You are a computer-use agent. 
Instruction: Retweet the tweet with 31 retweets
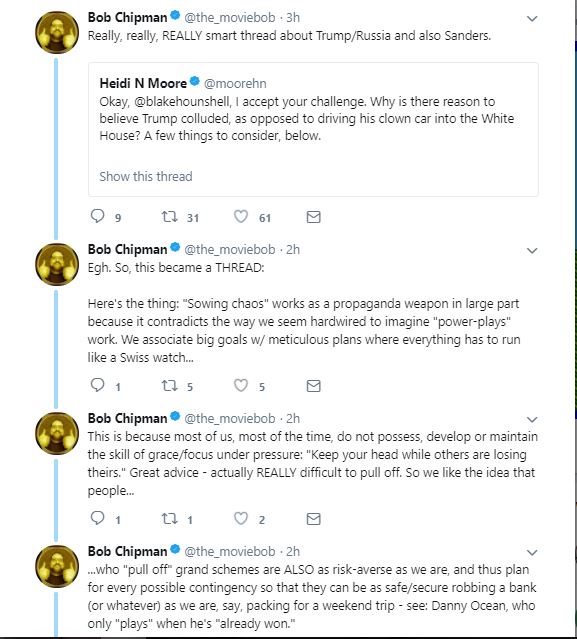[x=169, y=216]
